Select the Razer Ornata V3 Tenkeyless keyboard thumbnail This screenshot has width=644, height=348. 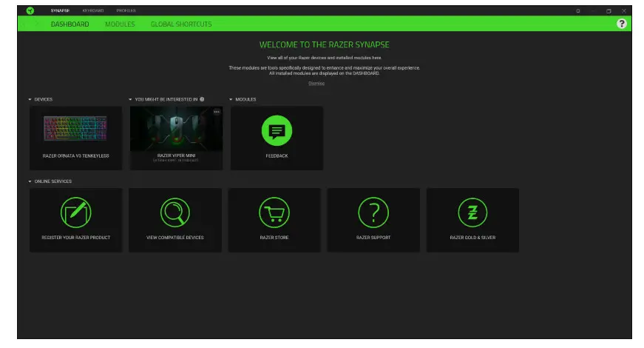(x=75, y=128)
